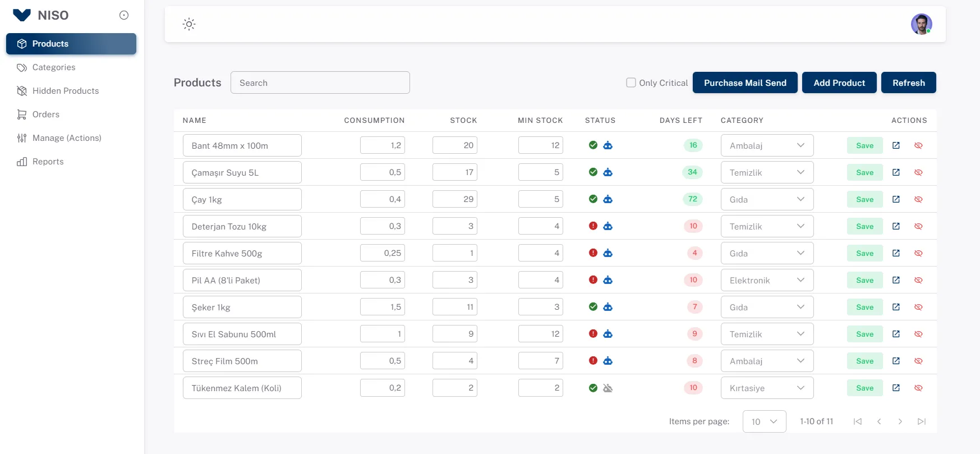This screenshot has width=980, height=454.
Task: Enable the Only Critical checkbox
Action: coord(631,82)
